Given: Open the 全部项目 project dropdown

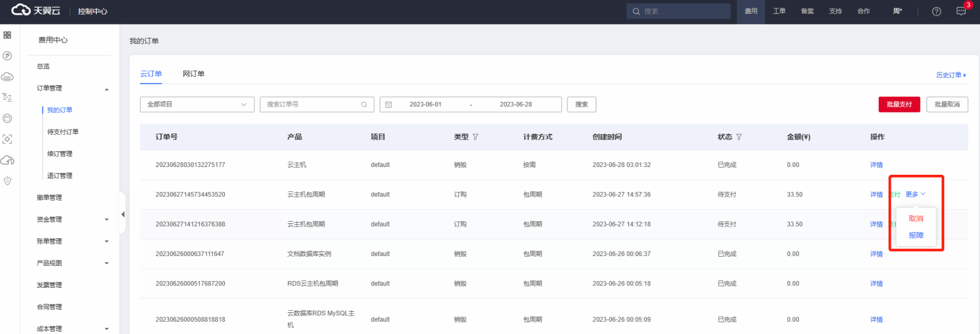Looking at the screenshot, I should [x=197, y=105].
